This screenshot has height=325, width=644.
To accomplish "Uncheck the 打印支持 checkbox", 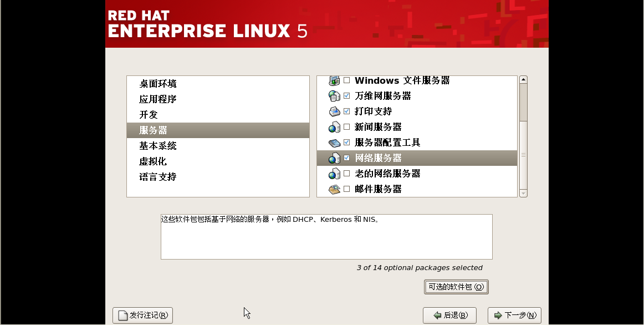I will (347, 111).
